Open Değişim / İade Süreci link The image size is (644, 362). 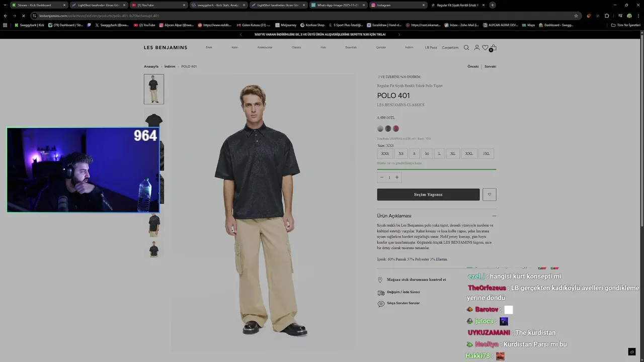(403, 292)
